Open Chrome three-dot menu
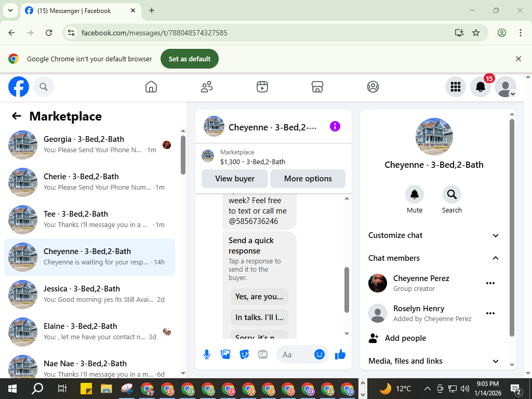 click(x=521, y=33)
